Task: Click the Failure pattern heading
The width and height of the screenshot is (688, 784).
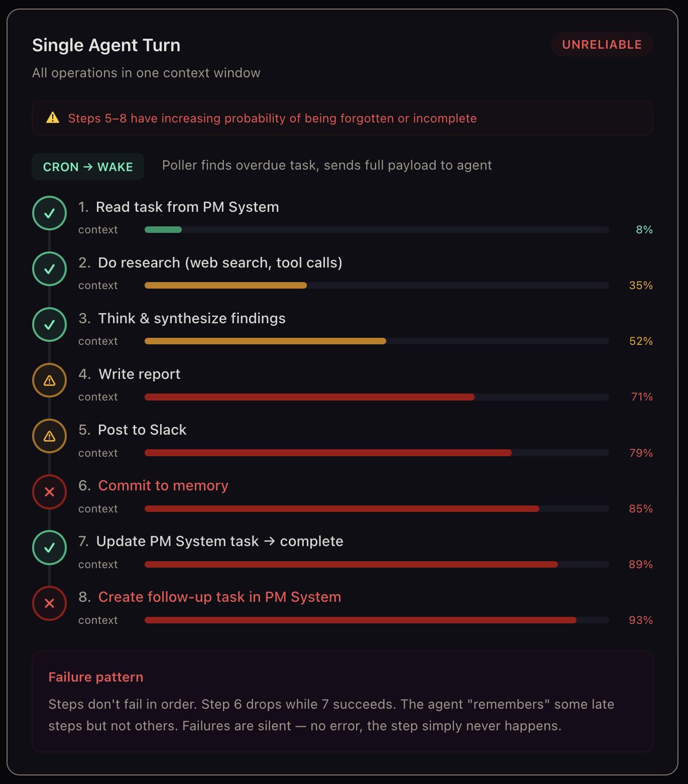Action: [x=96, y=677]
